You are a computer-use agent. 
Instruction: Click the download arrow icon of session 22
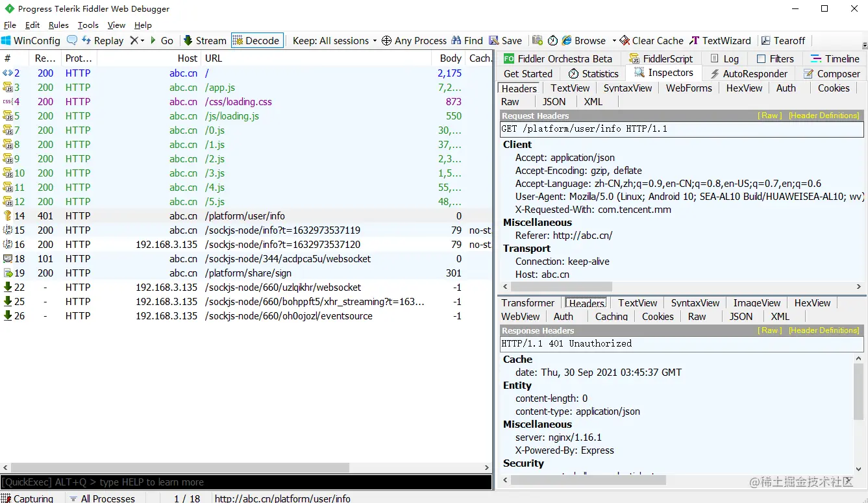(8, 288)
